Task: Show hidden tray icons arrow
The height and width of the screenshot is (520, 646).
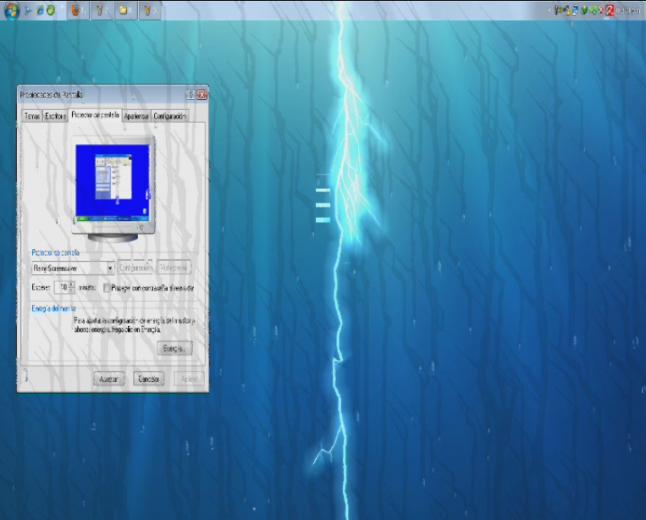Action: coord(550,11)
